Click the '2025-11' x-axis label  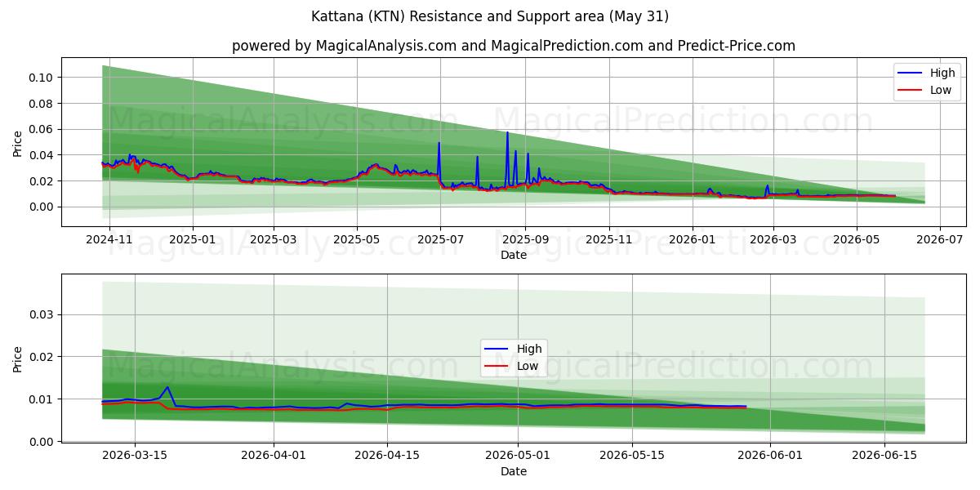pyautogui.click(x=608, y=239)
